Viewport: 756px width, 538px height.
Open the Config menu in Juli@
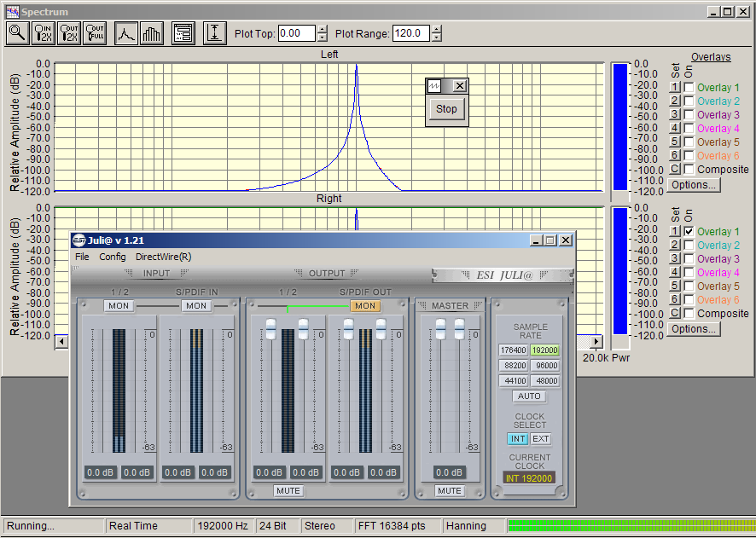coord(113,257)
